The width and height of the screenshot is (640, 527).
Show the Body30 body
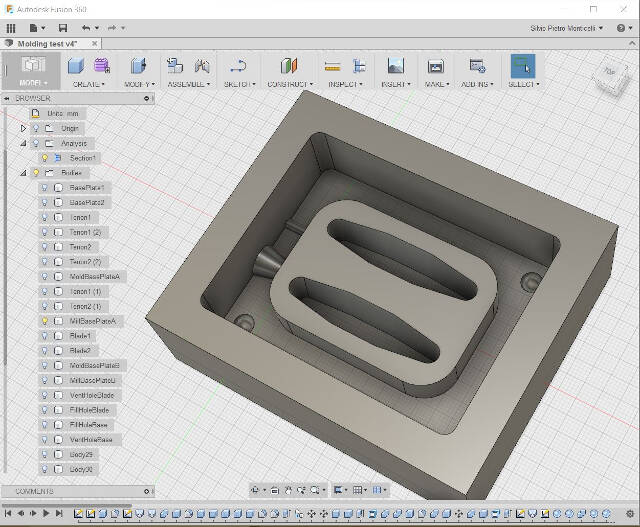click(x=45, y=469)
